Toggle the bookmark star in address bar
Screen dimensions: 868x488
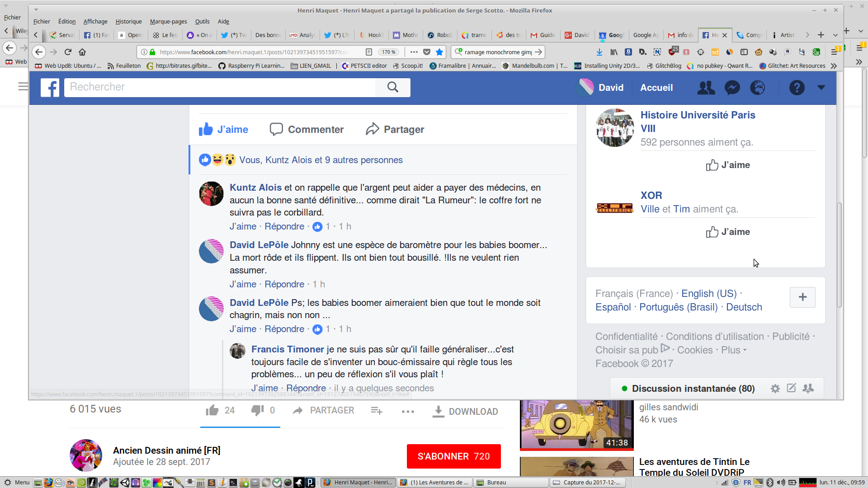tap(439, 52)
